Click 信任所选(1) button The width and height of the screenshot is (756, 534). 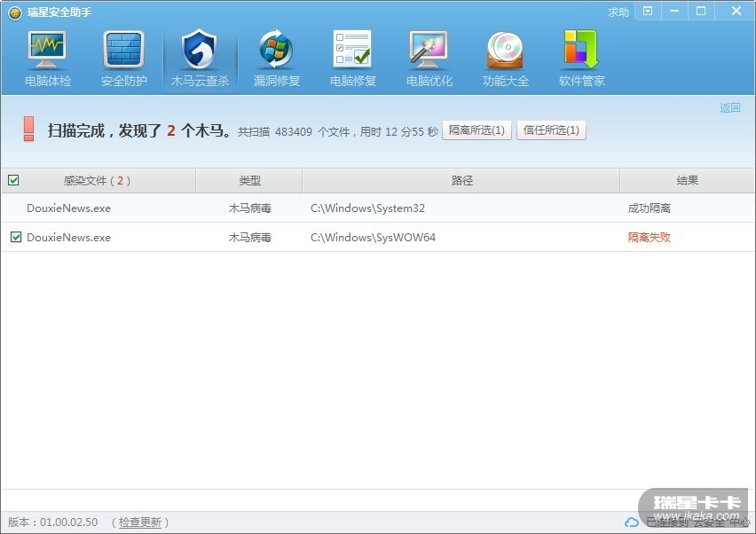(551, 130)
